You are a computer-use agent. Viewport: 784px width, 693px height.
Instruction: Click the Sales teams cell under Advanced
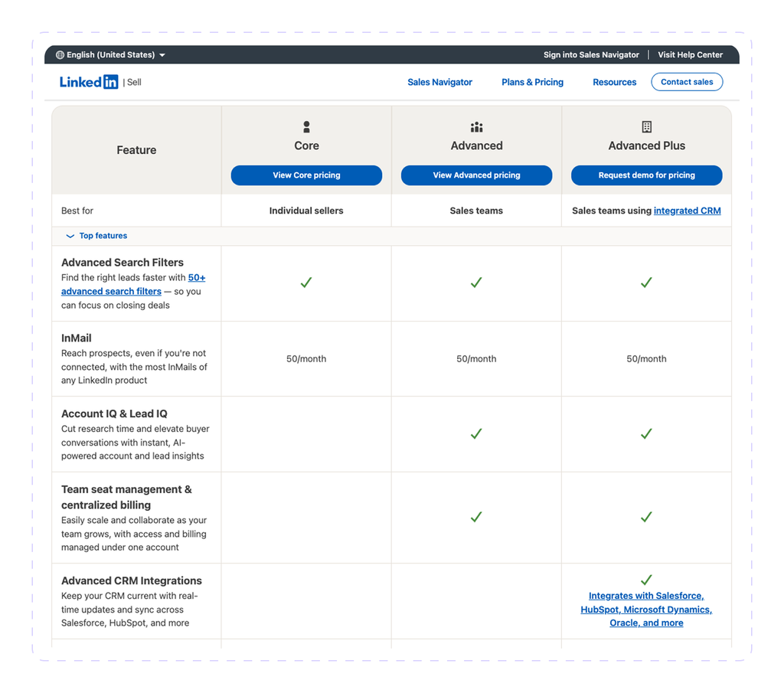pyautogui.click(x=476, y=211)
